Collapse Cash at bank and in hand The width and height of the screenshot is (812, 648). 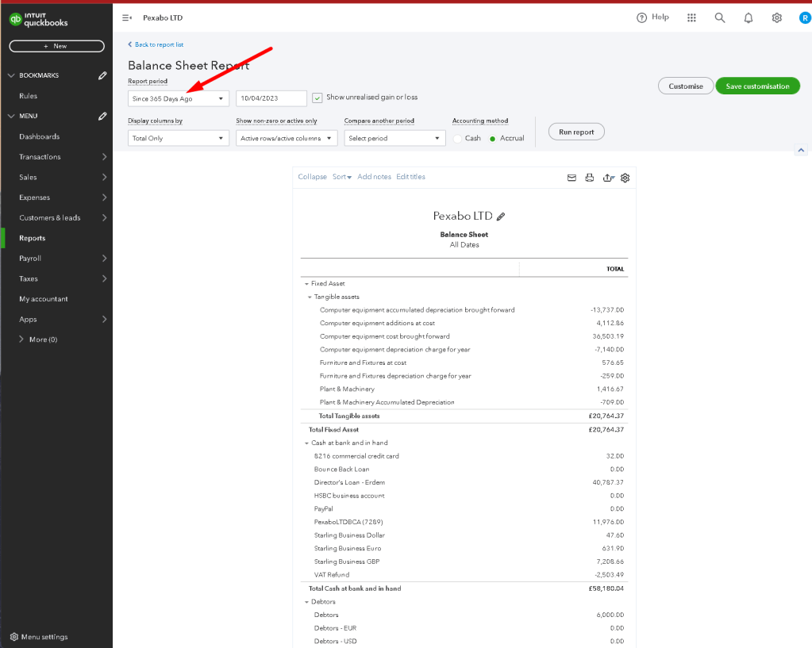click(306, 443)
